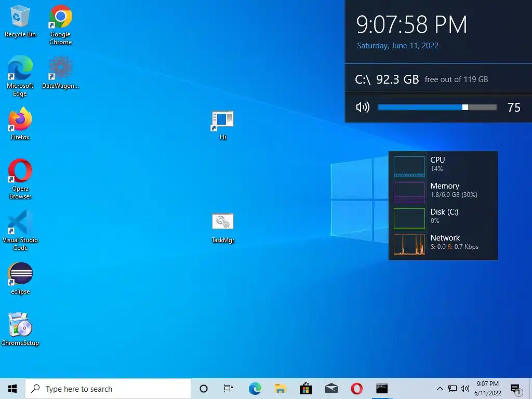
Task: Select the Hi desktop shortcut
Action: (x=222, y=125)
